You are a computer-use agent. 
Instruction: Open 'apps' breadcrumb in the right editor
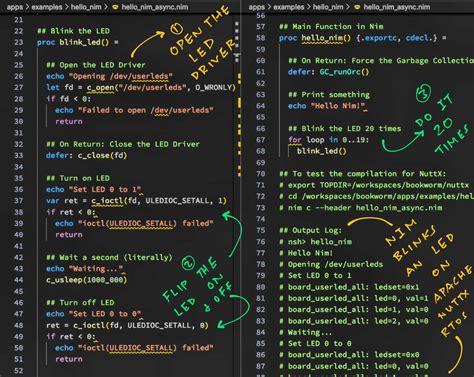tap(257, 7)
